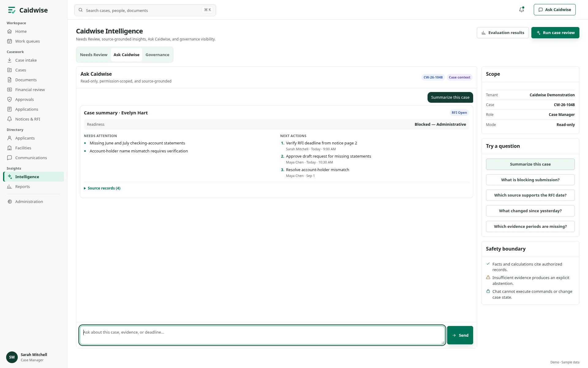Click the CW-26-1048 case badge
The height and width of the screenshot is (368, 588).
pos(433,77)
